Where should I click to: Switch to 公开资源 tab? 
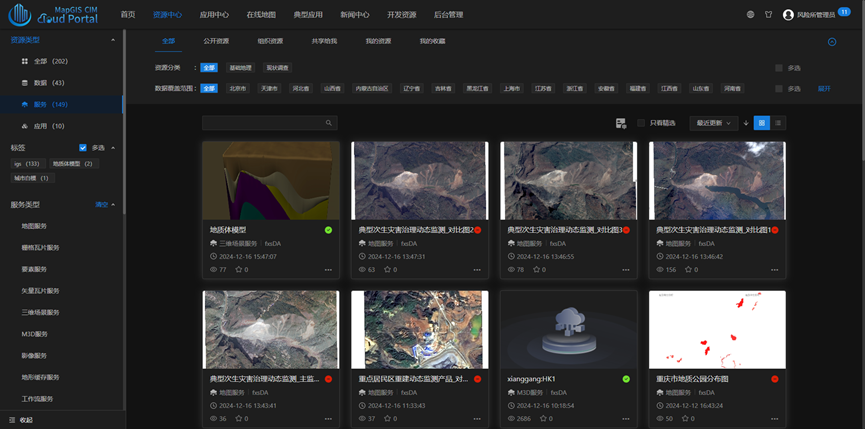[x=216, y=41]
